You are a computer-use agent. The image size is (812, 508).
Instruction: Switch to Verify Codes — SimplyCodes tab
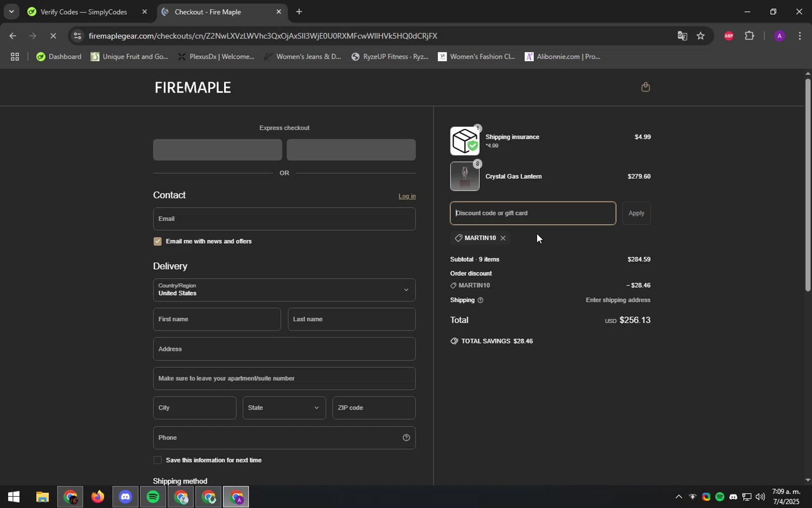[x=84, y=12]
